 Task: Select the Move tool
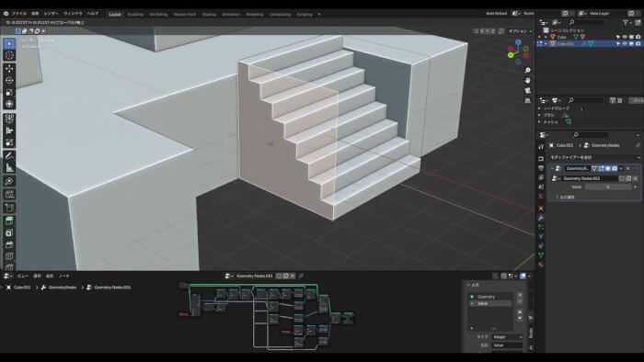pyautogui.click(x=9, y=69)
